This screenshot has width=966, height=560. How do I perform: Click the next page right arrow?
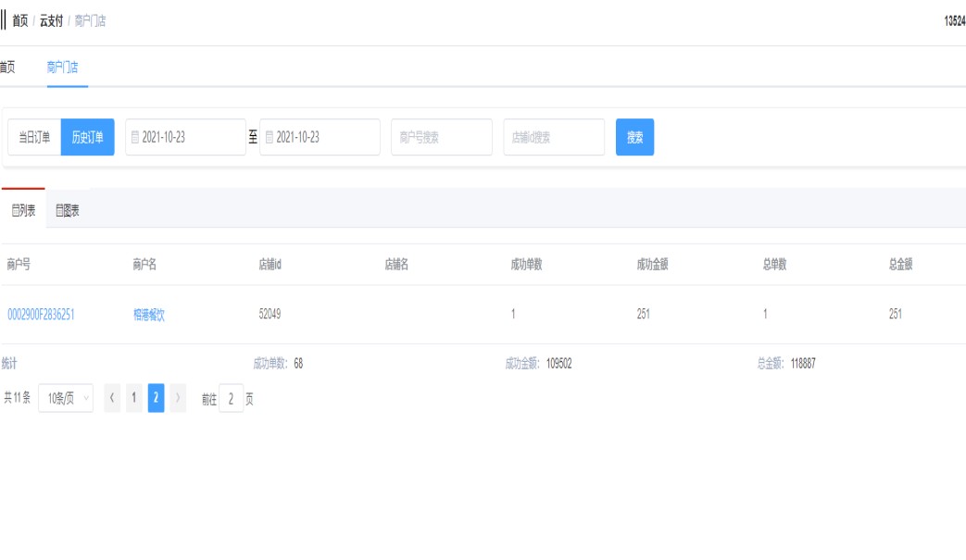coord(178,398)
